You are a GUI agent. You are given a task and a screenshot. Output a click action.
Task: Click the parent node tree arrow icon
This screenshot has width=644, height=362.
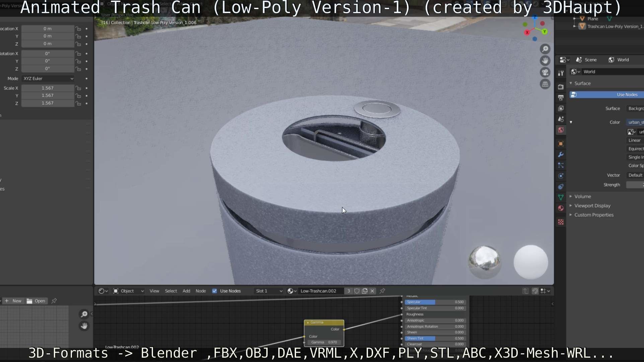coord(525,291)
